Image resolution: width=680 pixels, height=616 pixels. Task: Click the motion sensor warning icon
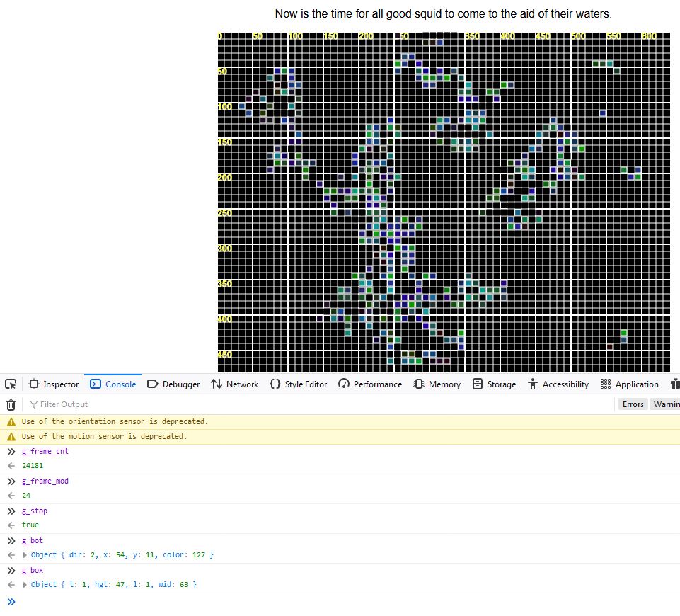coord(11,437)
